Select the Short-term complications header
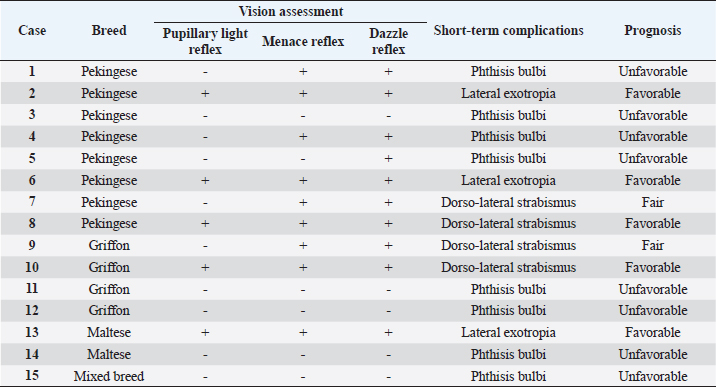This screenshot has width=716, height=387. coord(508,31)
